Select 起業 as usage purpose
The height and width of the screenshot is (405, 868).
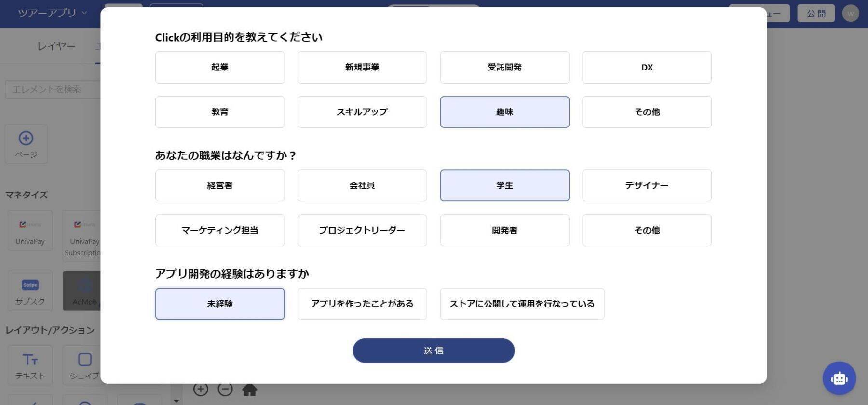220,67
